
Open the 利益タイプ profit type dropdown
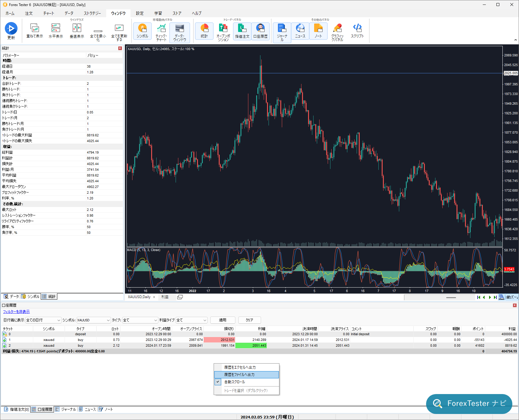(x=192, y=320)
